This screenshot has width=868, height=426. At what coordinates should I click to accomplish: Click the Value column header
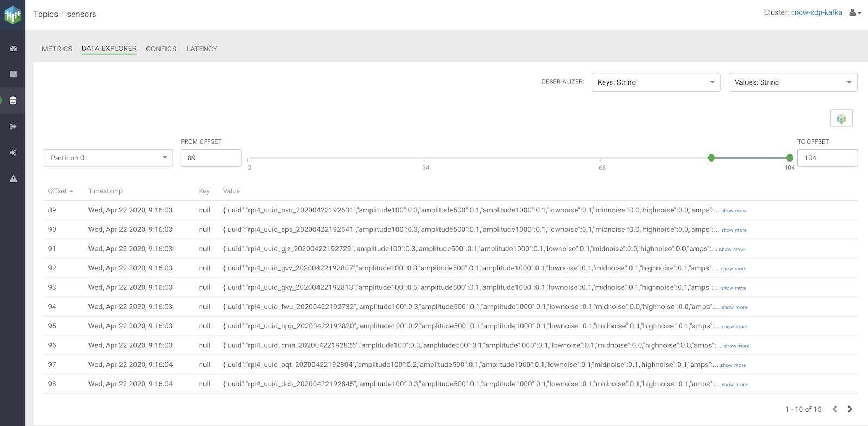(231, 191)
